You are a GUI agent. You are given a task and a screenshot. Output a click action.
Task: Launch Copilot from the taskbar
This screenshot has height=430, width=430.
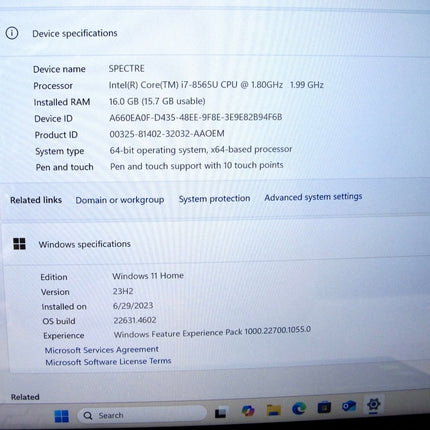248,411
